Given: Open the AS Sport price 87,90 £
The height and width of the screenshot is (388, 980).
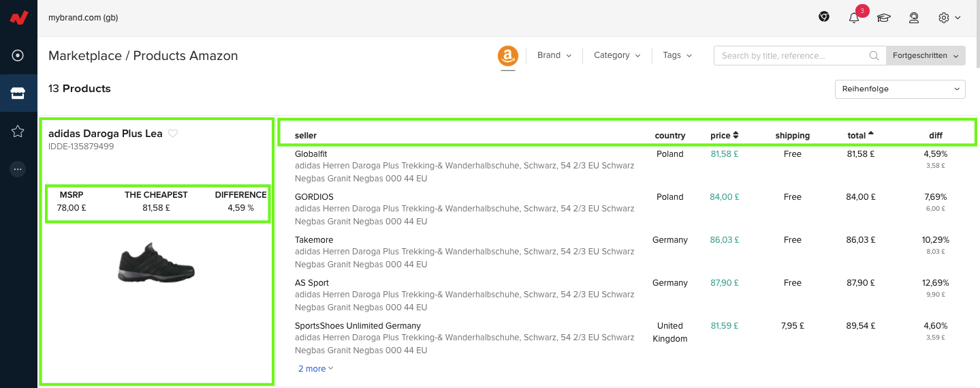Looking at the screenshot, I should click(x=724, y=283).
